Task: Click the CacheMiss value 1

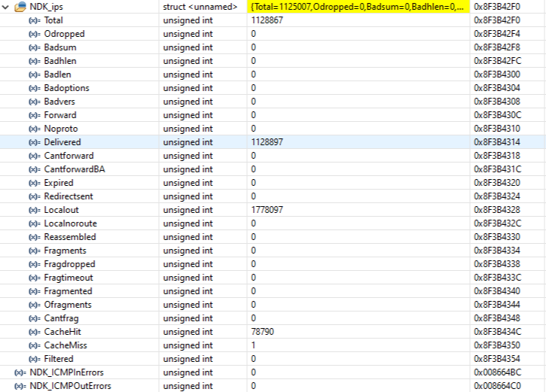Action: pyautogui.click(x=254, y=345)
